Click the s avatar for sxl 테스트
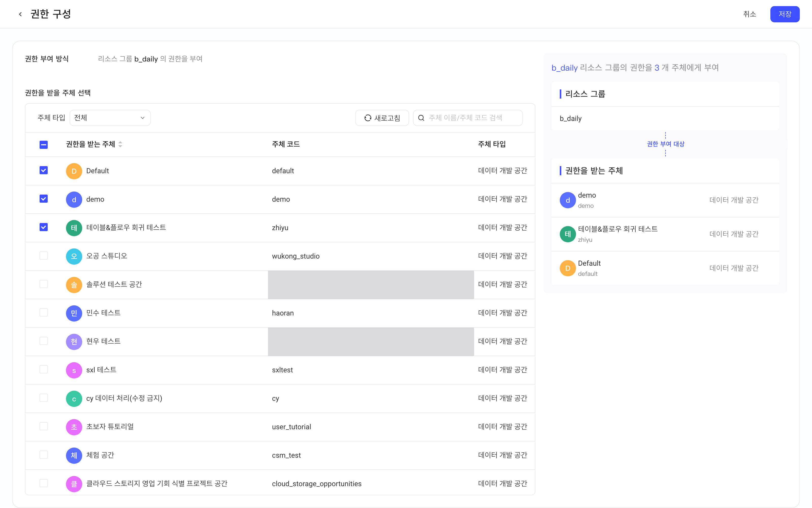 pyautogui.click(x=74, y=370)
